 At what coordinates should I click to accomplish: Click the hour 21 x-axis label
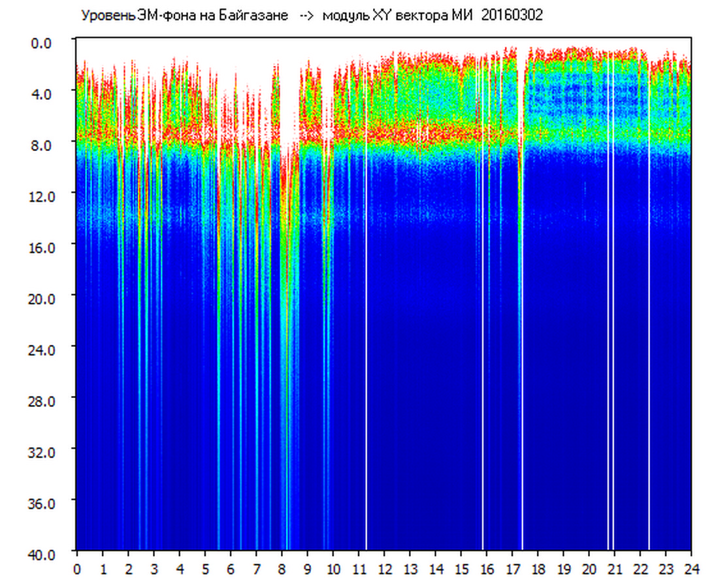(615, 569)
